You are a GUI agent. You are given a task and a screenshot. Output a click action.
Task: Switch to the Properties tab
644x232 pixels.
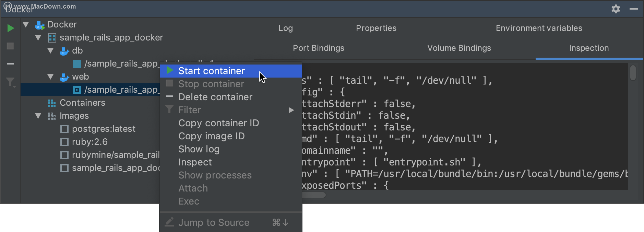click(376, 28)
